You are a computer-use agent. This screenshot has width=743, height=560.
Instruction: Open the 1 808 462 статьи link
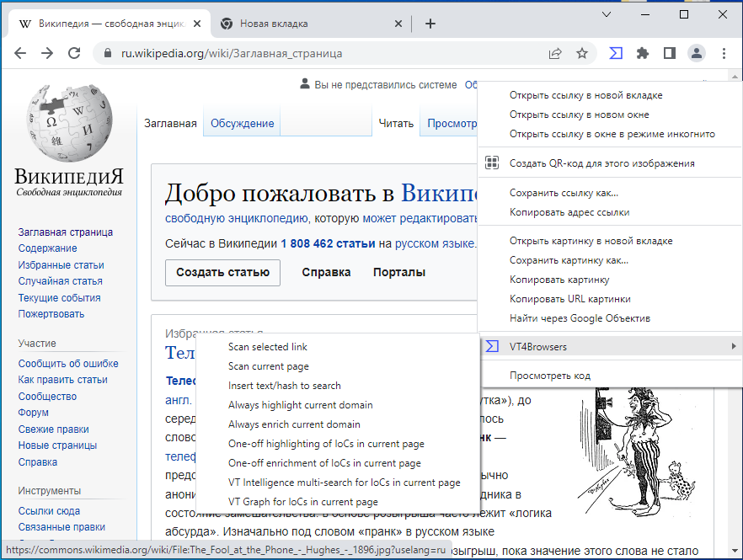click(x=328, y=243)
